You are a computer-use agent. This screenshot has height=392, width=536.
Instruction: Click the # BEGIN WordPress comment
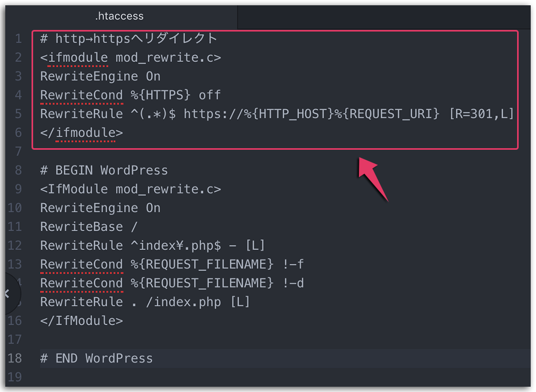click(x=103, y=170)
